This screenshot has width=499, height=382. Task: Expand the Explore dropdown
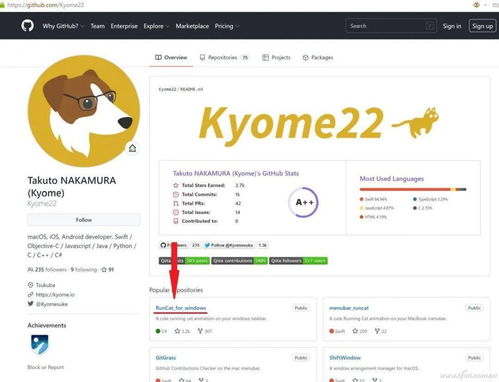coord(156,26)
